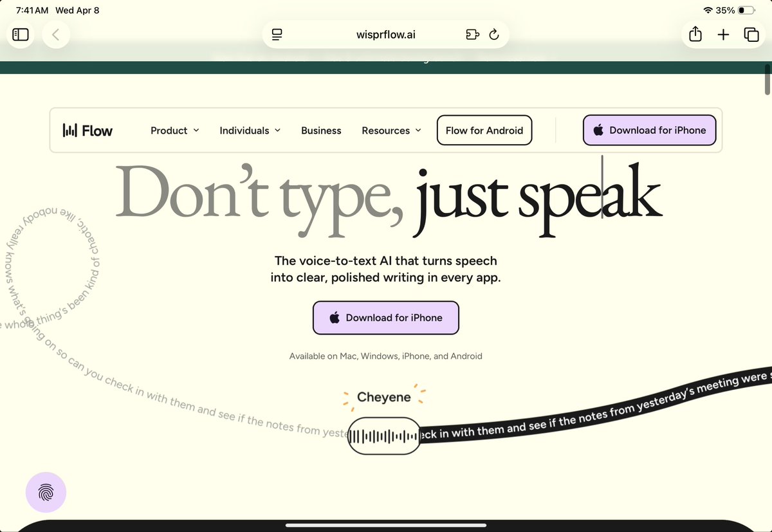Show the tab overview icon

tap(751, 35)
